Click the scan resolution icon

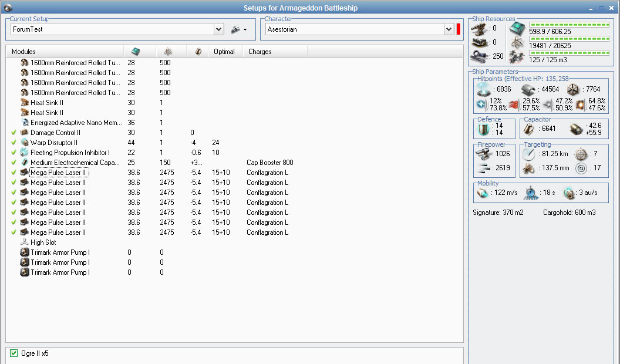528,168
